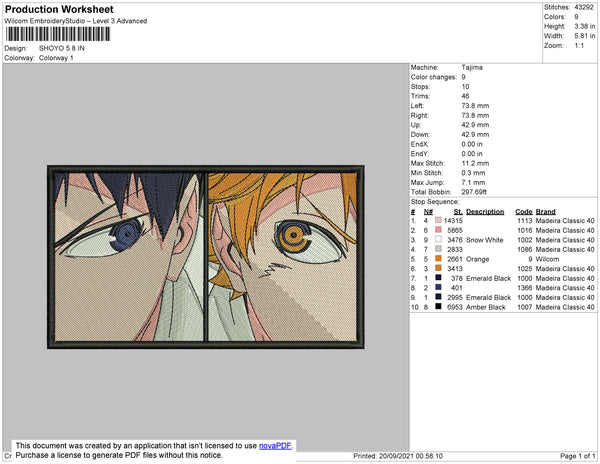Viewport: 600px width, 464px height.
Task: Click the Orange description in row 5
Action: (x=478, y=259)
